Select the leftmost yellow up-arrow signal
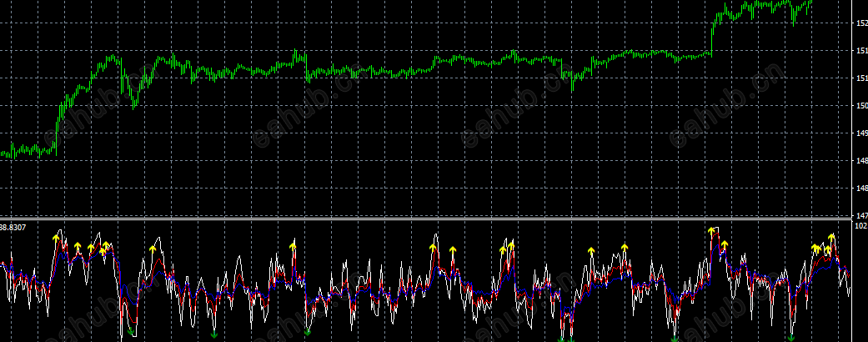 56,238
